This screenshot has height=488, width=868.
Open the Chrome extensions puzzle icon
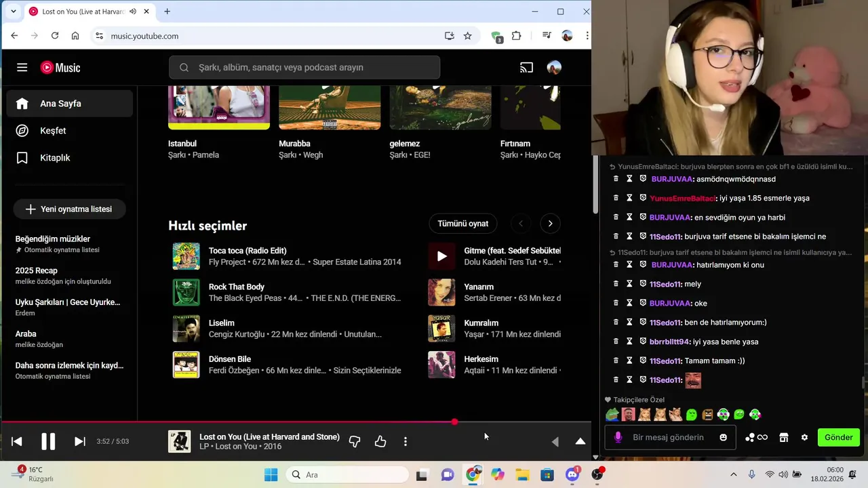tap(517, 36)
